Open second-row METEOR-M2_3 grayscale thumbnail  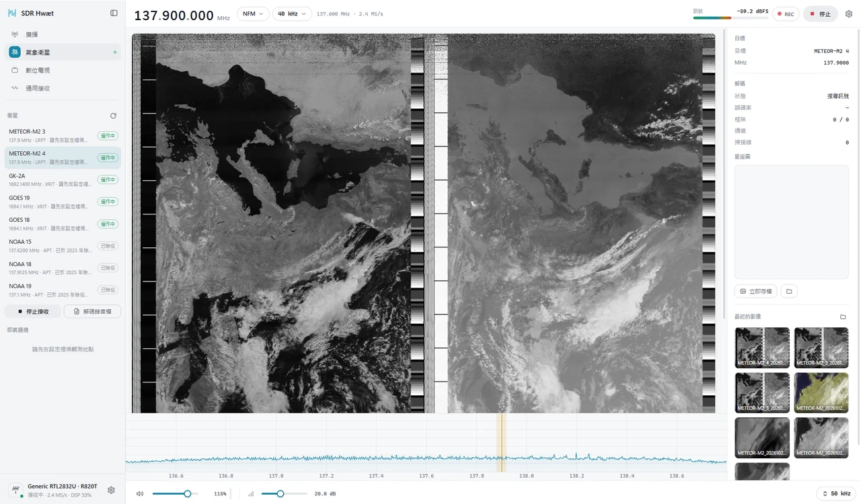pos(762,392)
